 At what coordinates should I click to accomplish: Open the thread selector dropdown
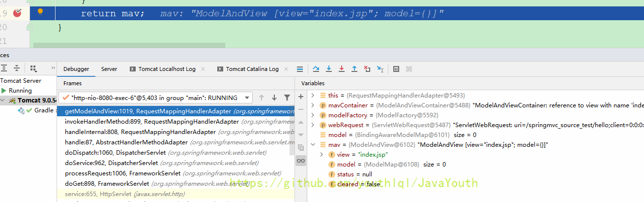tap(247, 98)
